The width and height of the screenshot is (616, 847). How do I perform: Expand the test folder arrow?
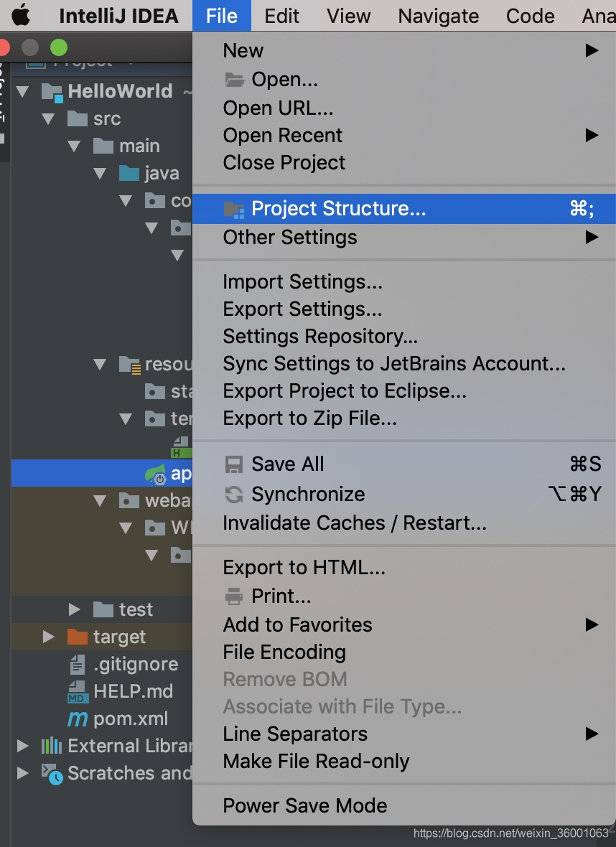[75, 609]
